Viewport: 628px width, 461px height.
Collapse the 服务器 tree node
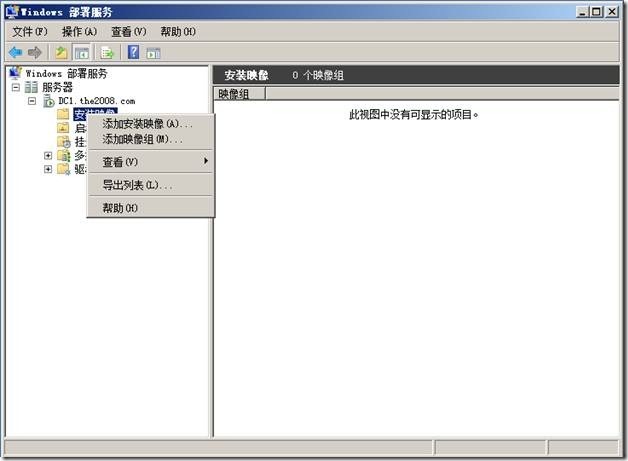click(x=16, y=87)
